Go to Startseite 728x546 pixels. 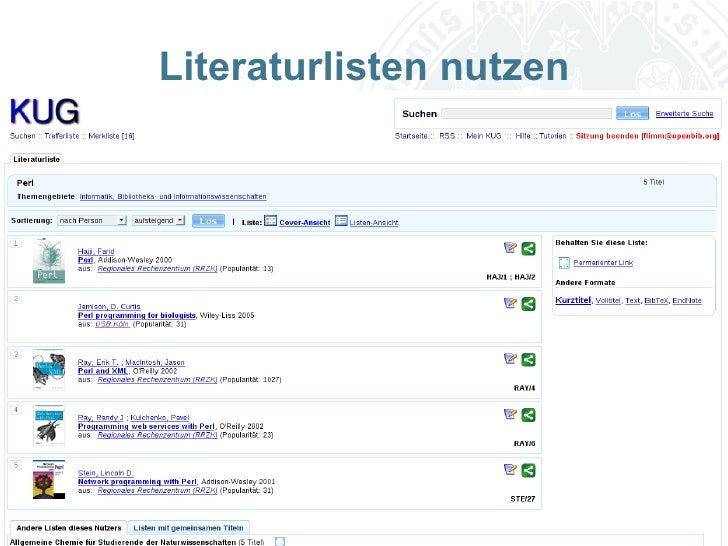(x=411, y=136)
